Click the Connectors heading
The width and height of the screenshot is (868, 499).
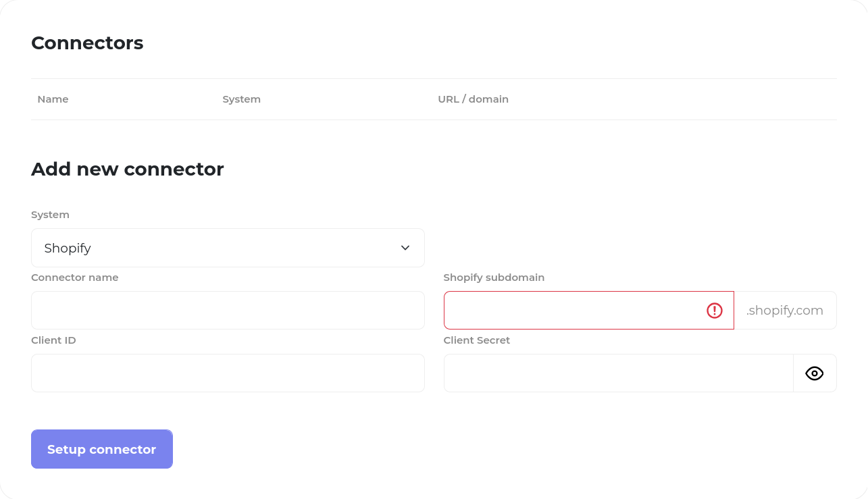(87, 43)
